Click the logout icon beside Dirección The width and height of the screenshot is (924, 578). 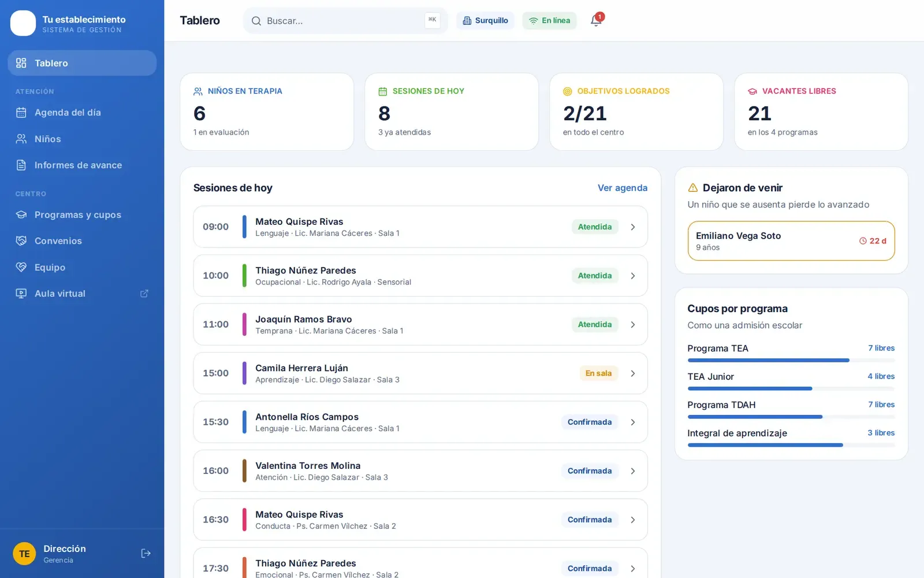146,553
